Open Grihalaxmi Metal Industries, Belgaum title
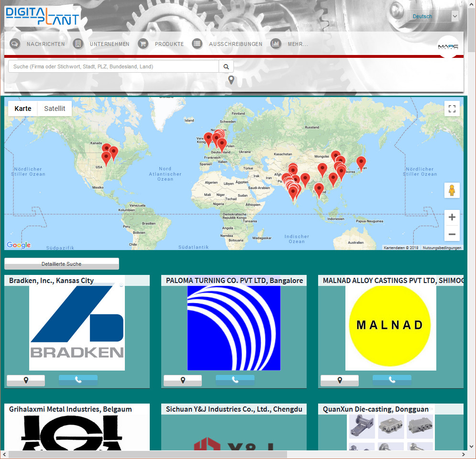The width and height of the screenshot is (476, 459). coord(70,409)
